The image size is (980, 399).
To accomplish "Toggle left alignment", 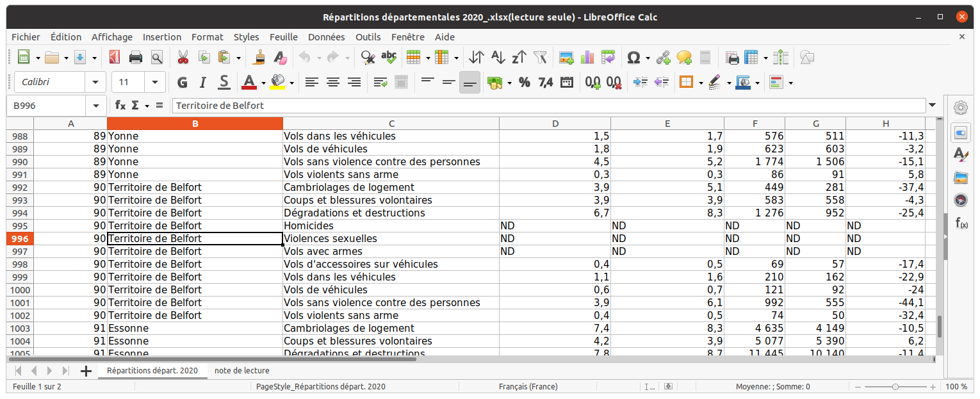I will click(312, 82).
